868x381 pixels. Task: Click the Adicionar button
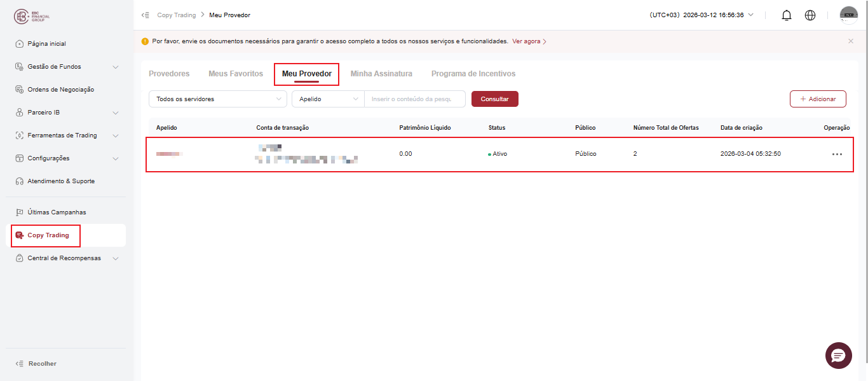coord(818,99)
